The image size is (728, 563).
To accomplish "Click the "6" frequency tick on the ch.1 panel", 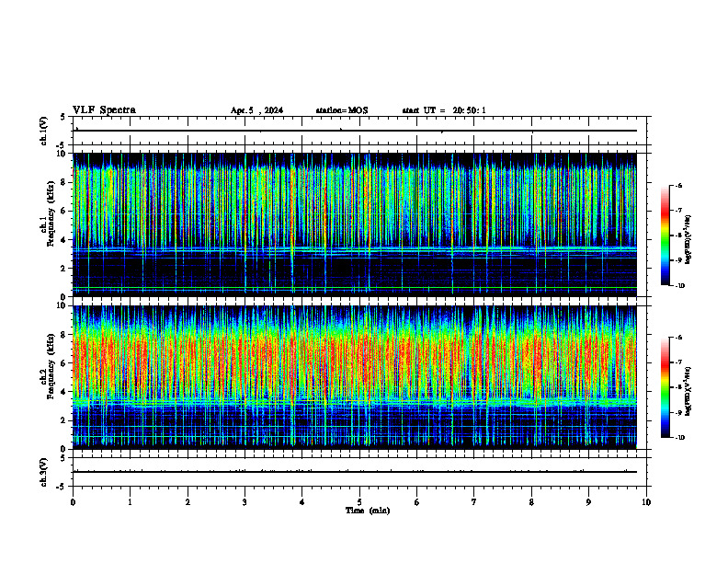I will click(x=64, y=211).
